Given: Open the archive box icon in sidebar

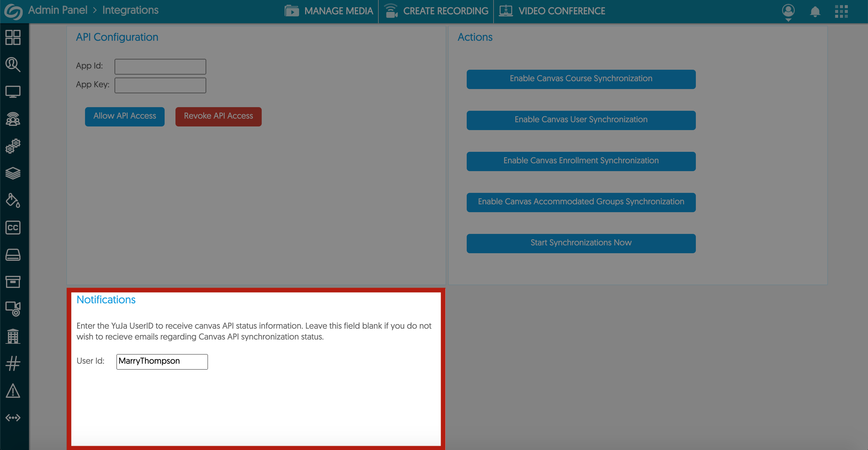Looking at the screenshot, I should tap(13, 282).
